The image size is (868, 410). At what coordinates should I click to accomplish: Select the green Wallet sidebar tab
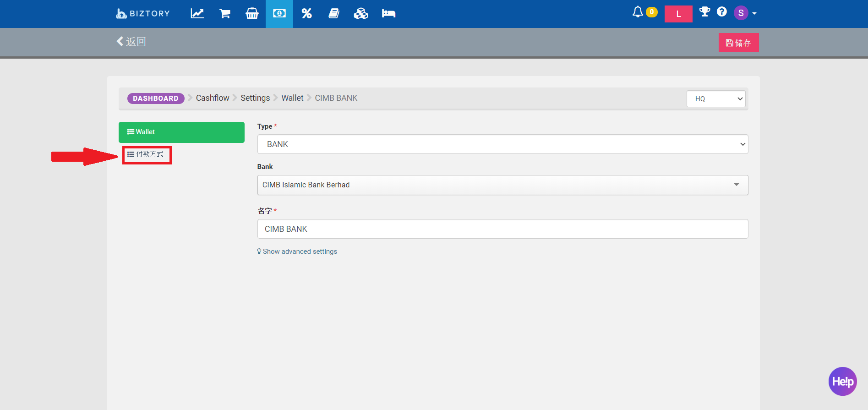click(181, 132)
